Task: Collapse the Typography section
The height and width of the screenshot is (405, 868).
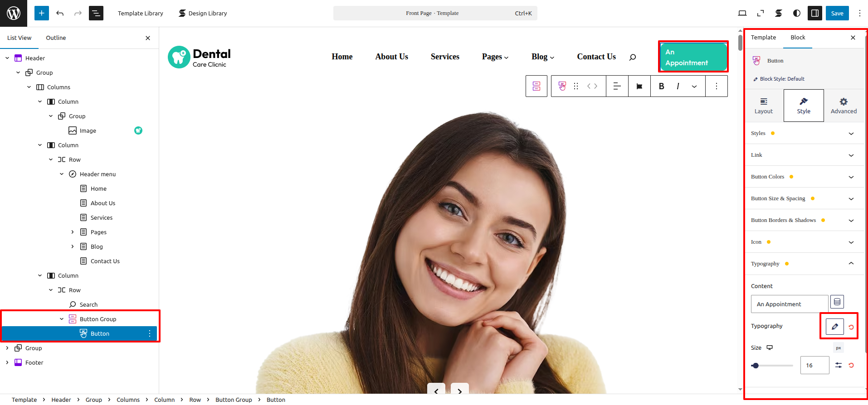Action: [x=851, y=264]
